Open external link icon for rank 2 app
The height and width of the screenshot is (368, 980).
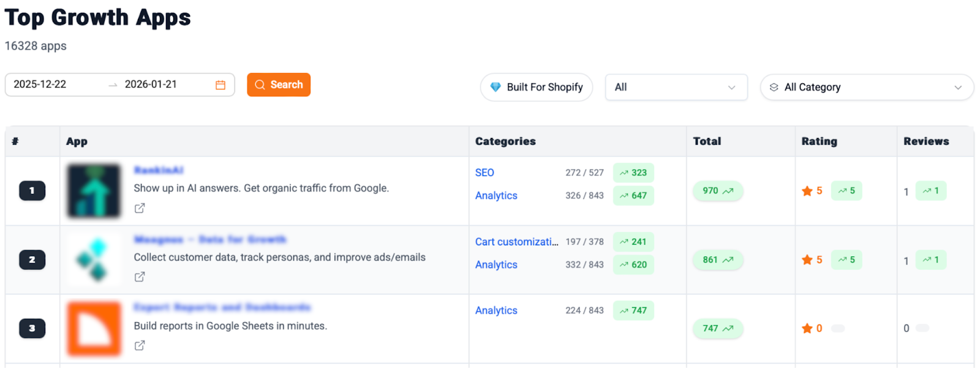(x=140, y=277)
